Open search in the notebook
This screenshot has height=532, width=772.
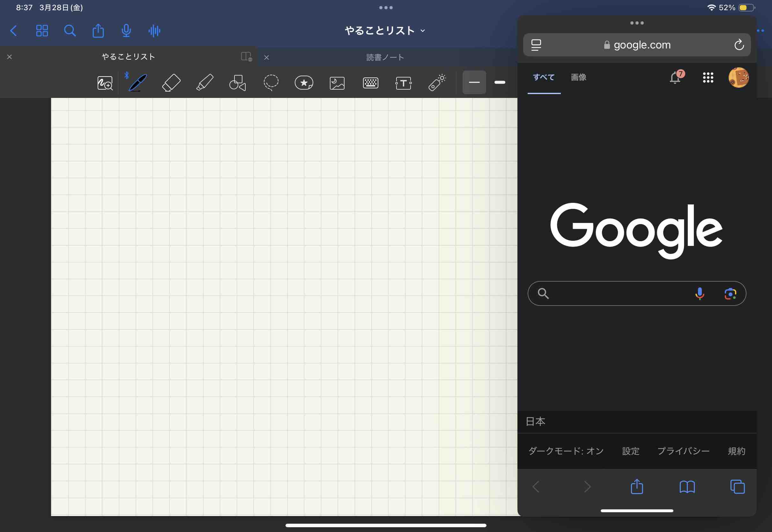(x=70, y=31)
